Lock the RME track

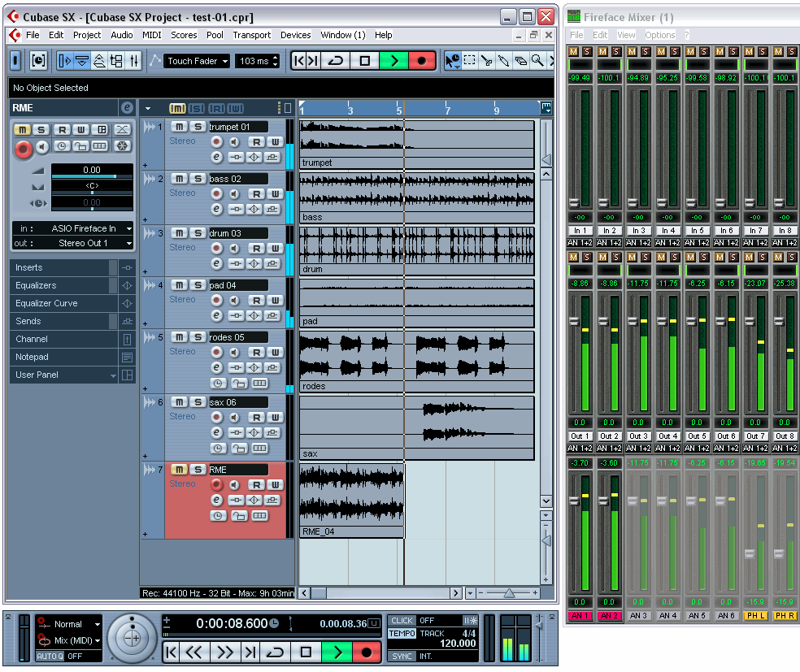click(239, 516)
